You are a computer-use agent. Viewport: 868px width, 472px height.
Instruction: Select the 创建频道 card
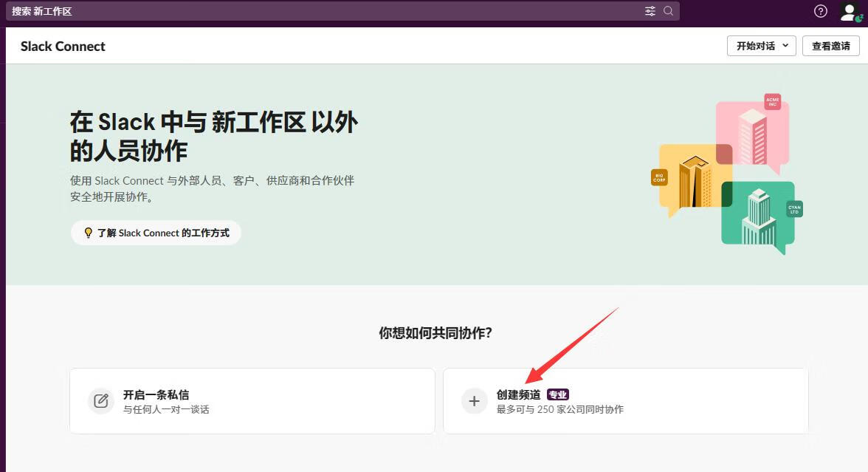[626, 401]
